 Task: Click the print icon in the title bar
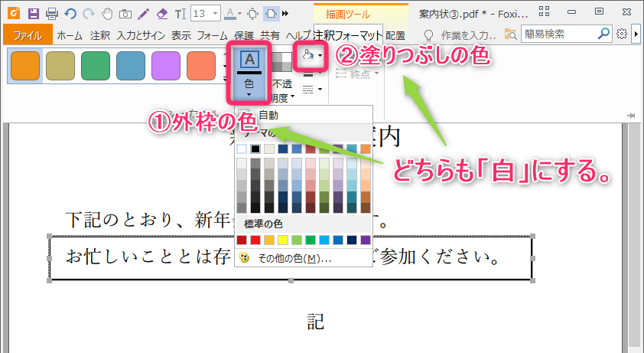click(x=51, y=14)
